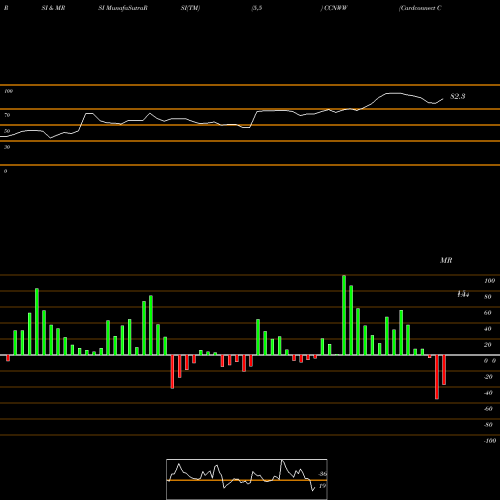This screenshot has height=500, width=500.
Task: Click the longest red MR bar
Action: click(x=437, y=377)
